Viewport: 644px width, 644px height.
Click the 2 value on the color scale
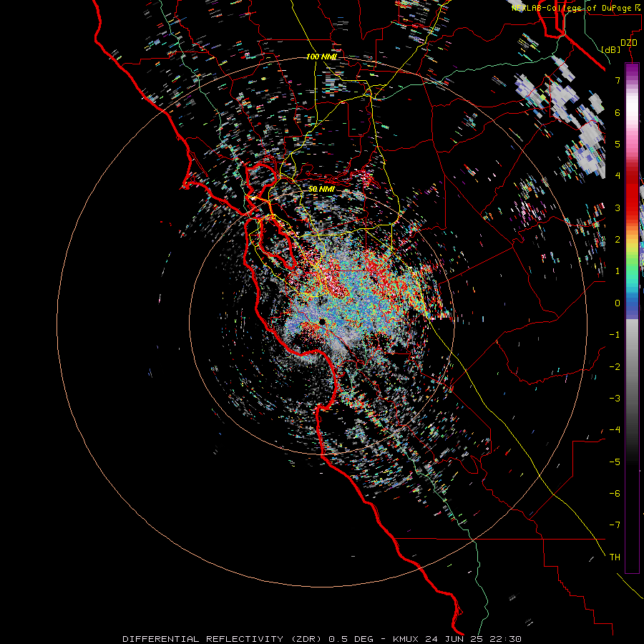coord(618,240)
